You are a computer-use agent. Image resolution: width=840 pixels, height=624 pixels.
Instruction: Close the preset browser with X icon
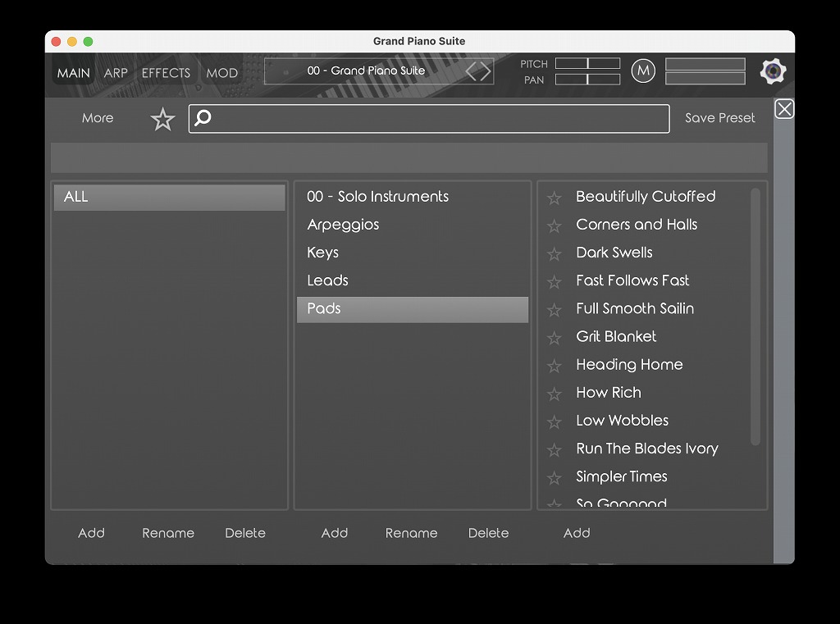pyautogui.click(x=784, y=109)
